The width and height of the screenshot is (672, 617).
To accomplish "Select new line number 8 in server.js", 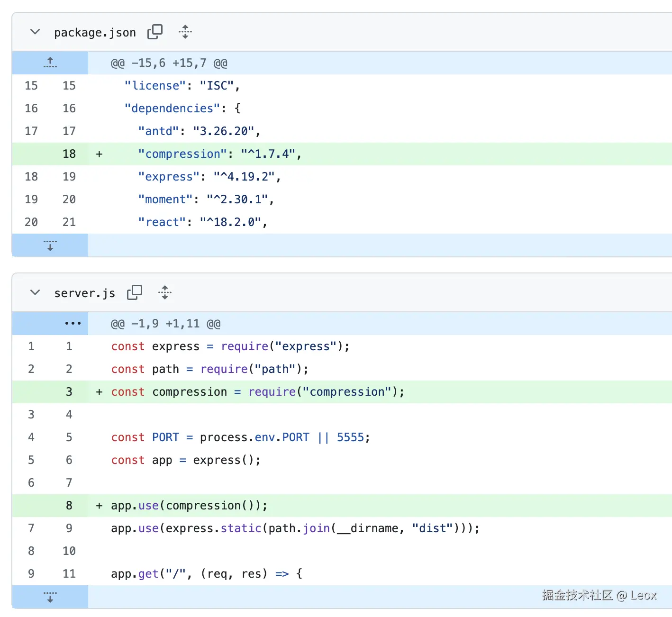I will (69, 506).
